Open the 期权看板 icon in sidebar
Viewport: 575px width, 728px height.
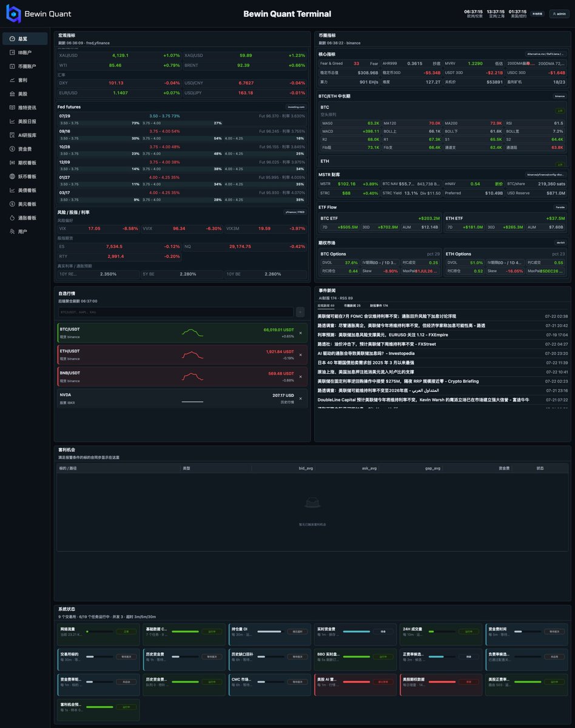pyautogui.click(x=12, y=163)
